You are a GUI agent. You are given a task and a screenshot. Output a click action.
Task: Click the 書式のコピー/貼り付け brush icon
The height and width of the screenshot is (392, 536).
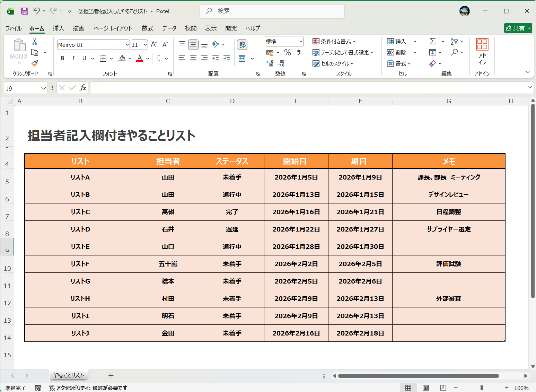tap(34, 63)
